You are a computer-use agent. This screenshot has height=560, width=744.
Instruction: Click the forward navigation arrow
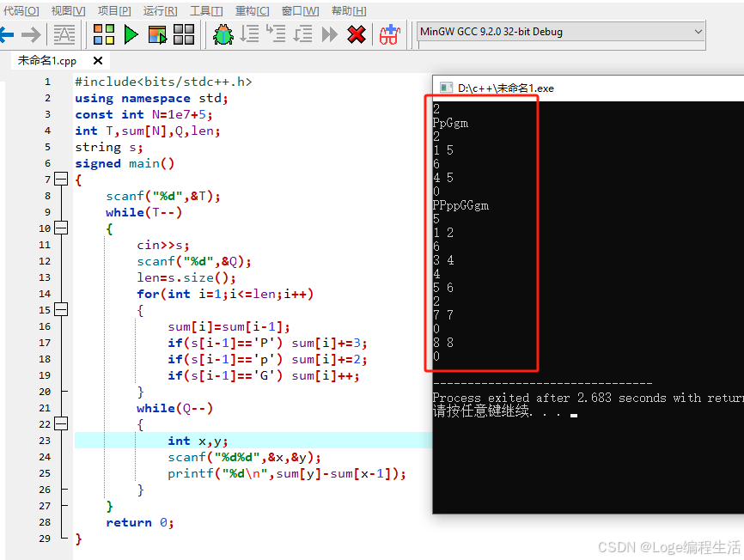click(31, 34)
